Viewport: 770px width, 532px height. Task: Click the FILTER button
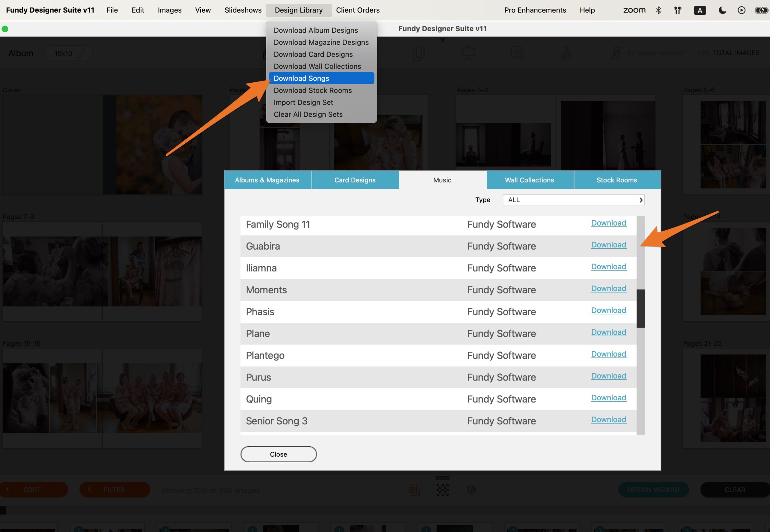tap(115, 489)
